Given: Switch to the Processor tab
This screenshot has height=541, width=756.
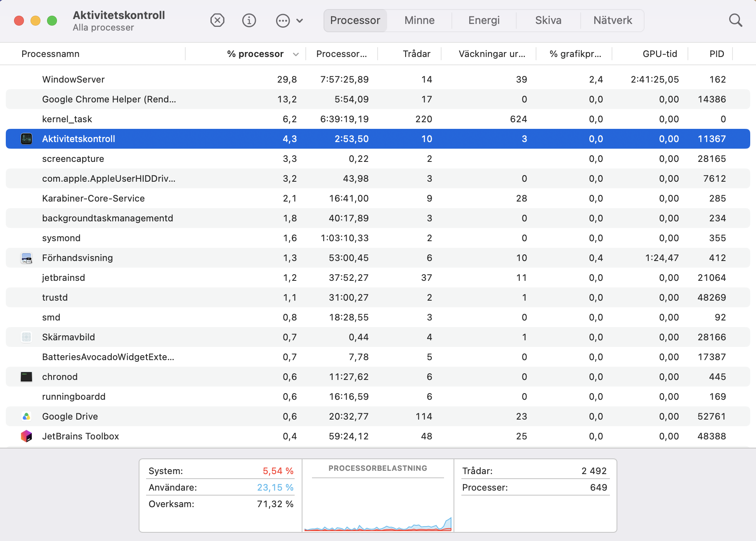Looking at the screenshot, I should coord(355,20).
